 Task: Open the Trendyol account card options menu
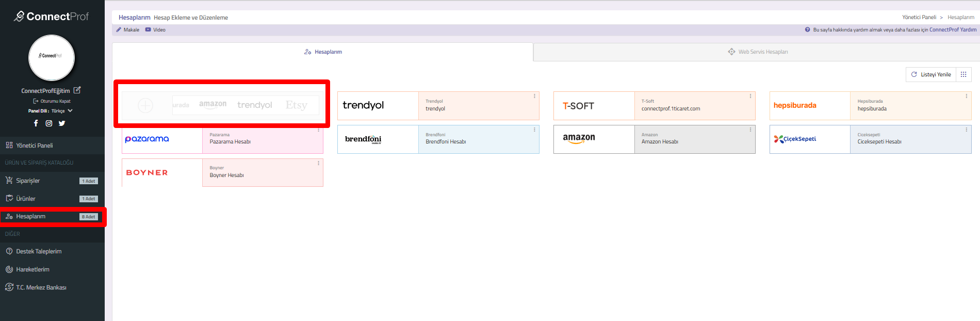[x=534, y=96]
